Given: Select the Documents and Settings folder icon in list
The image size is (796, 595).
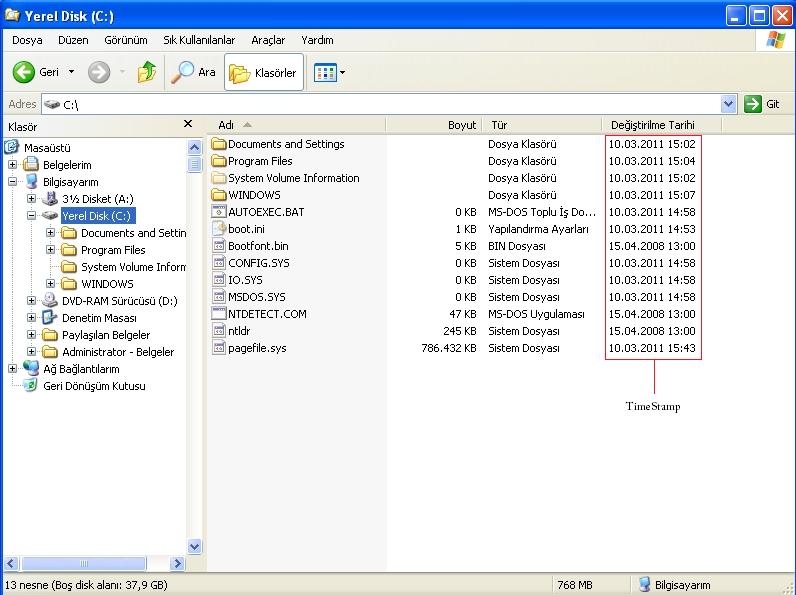Looking at the screenshot, I should pyautogui.click(x=218, y=144).
